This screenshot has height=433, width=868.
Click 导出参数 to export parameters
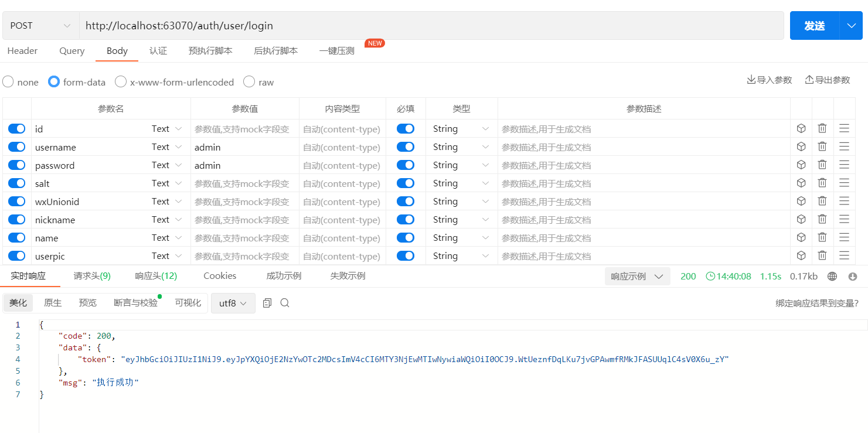(828, 80)
